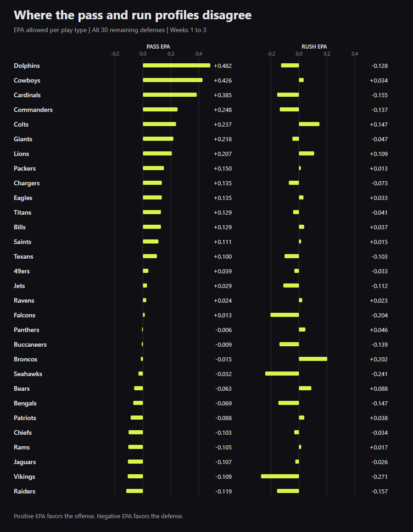Click the Cardinals +0.385 pass value
Image resolution: width=413 pixels, height=532 pixels.
pyautogui.click(x=223, y=95)
